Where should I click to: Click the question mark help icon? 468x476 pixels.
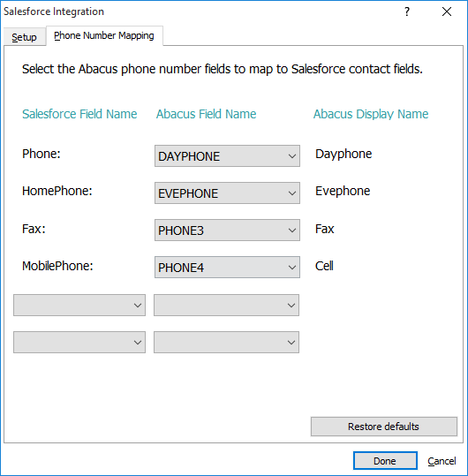(x=407, y=11)
